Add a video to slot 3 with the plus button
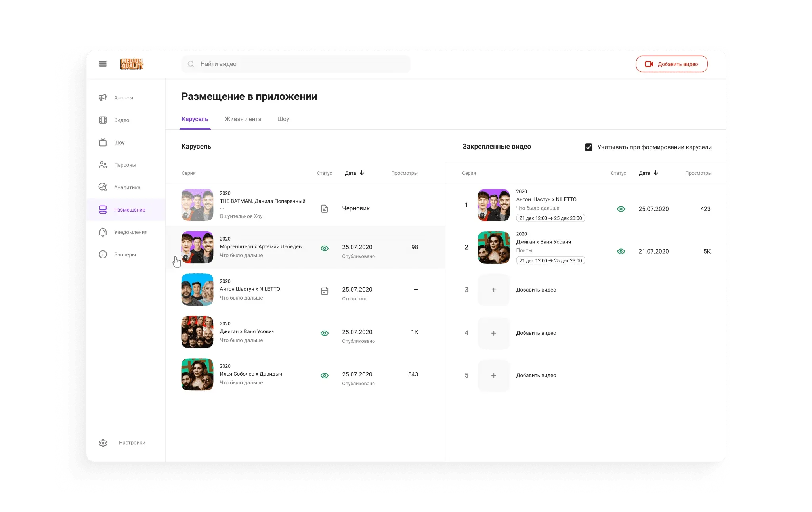The width and height of the screenshot is (812, 512). [494, 290]
